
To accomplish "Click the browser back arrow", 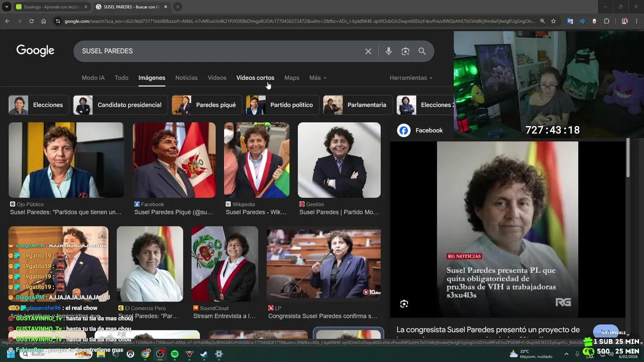I will [x=7, y=21].
